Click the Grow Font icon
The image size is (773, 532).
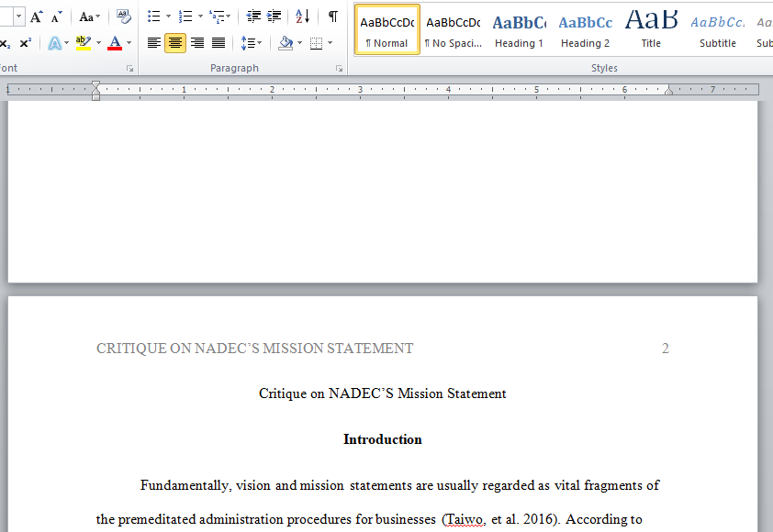(x=36, y=17)
